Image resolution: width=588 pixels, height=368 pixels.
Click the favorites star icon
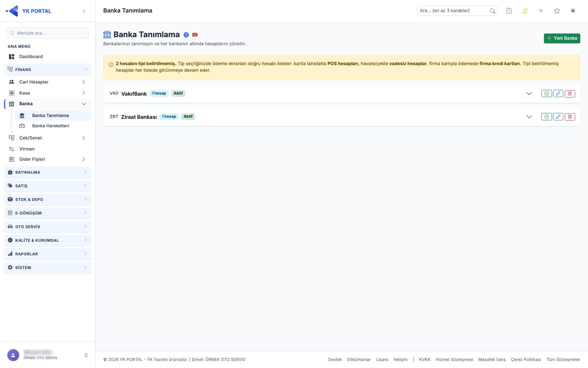(x=557, y=11)
